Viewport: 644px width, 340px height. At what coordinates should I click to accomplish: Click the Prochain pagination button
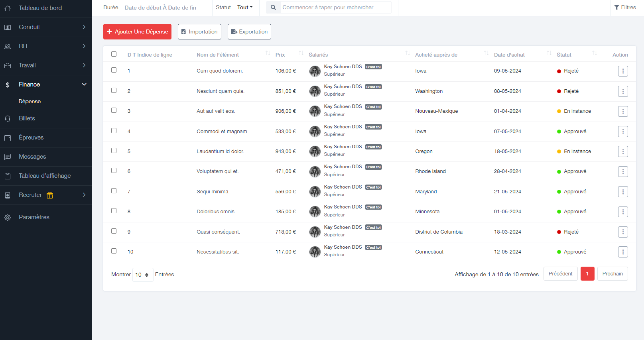click(612, 274)
